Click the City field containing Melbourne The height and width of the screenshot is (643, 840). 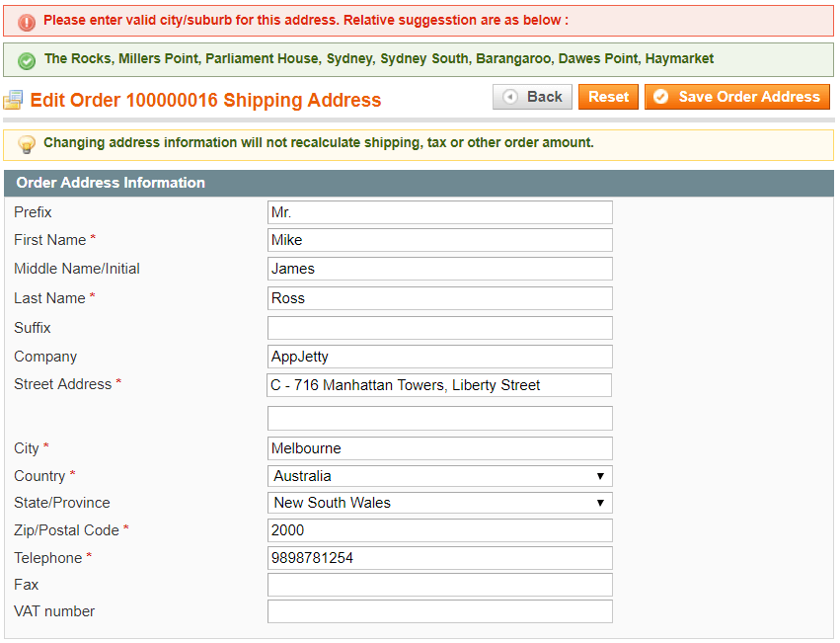439,448
